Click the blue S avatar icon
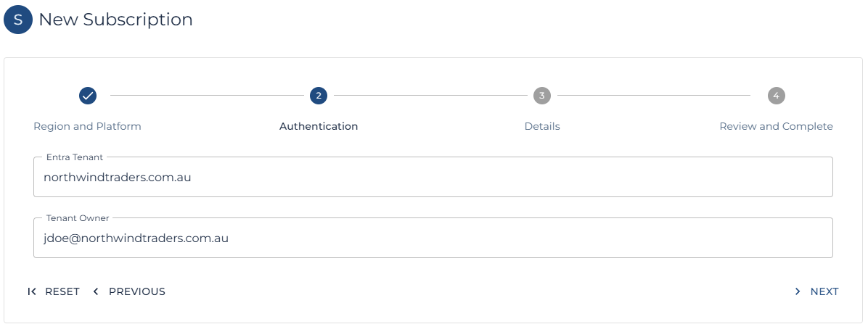 (x=18, y=20)
